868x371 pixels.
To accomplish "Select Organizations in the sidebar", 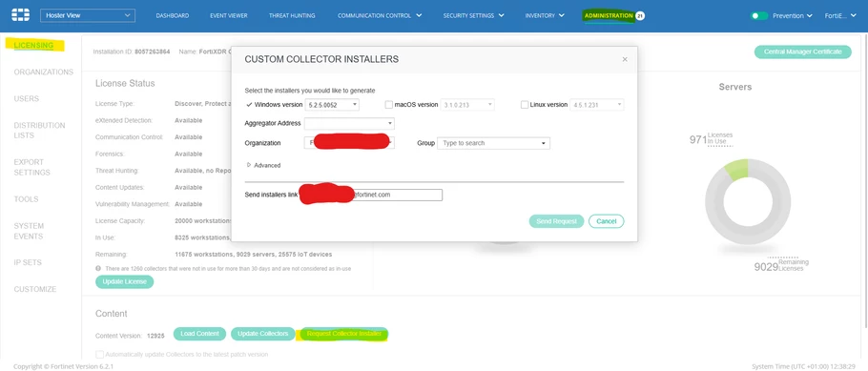I will [43, 72].
